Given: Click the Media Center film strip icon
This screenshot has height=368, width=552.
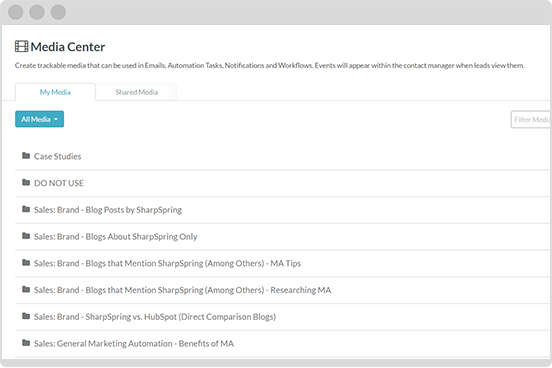Looking at the screenshot, I should 21,46.
